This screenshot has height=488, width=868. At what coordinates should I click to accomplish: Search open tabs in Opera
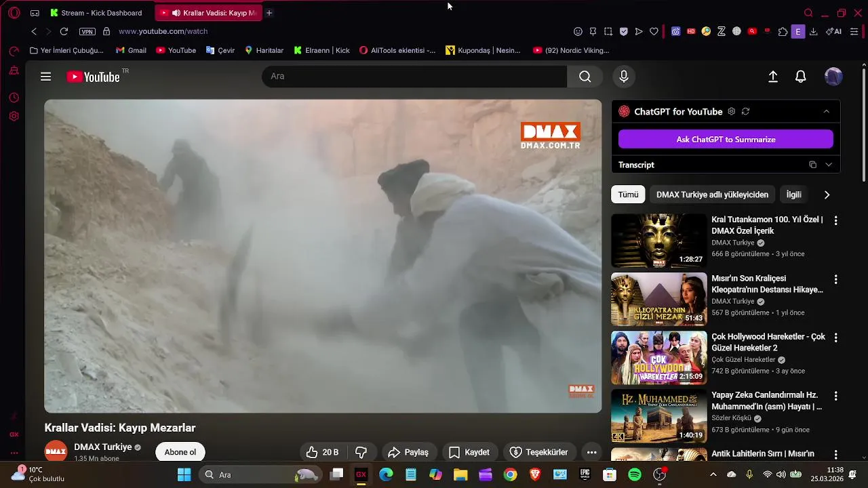pyautogui.click(x=808, y=13)
